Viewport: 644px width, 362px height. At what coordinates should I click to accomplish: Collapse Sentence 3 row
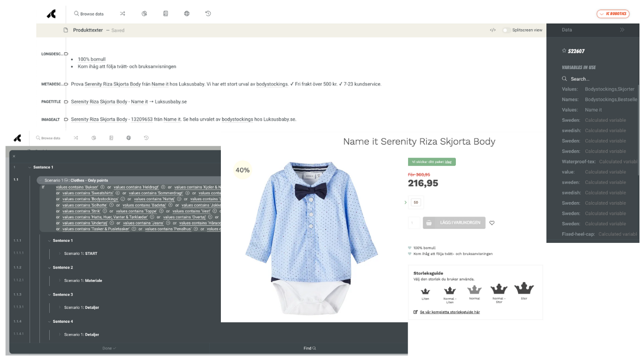pyautogui.click(x=49, y=295)
